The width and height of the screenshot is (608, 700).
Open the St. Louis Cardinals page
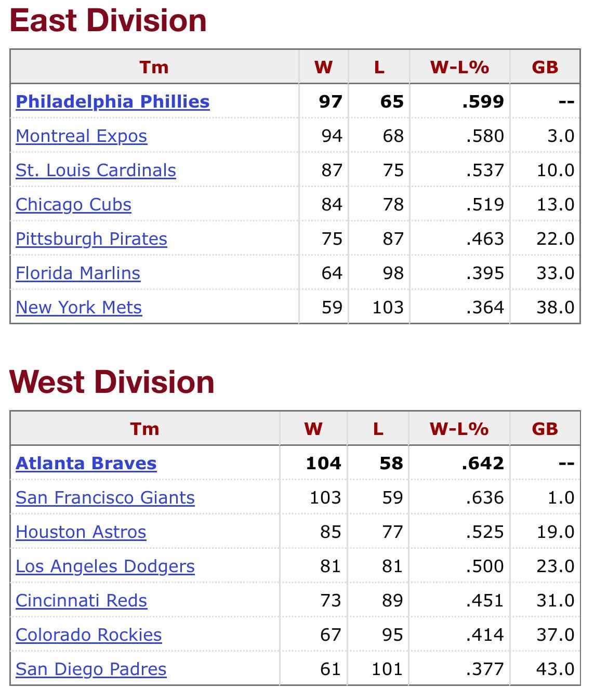pos(96,170)
